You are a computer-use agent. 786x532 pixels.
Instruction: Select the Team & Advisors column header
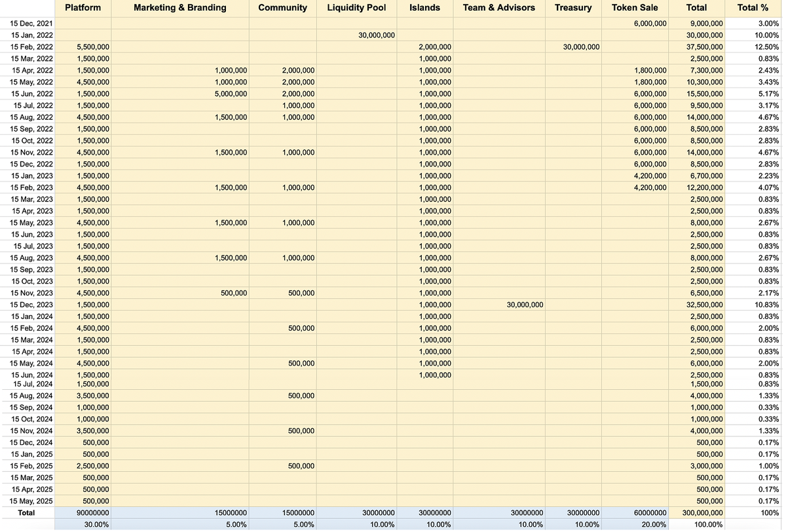click(x=498, y=8)
